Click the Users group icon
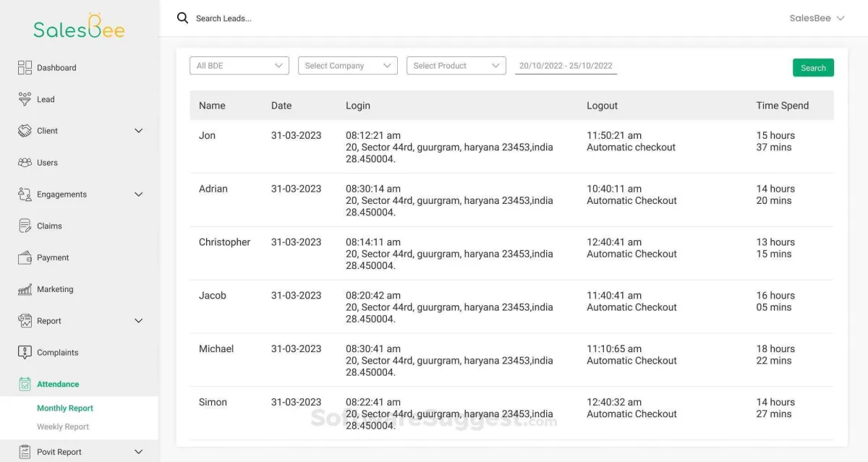The image size is (868, 462). tap(25, 163)
